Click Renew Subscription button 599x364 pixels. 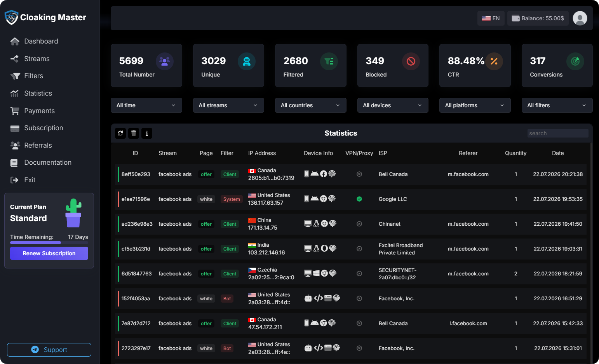49,253
